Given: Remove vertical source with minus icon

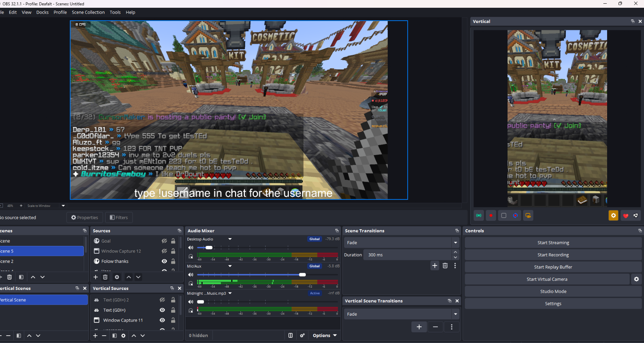Looking at the screenshot, I should 104,336.
